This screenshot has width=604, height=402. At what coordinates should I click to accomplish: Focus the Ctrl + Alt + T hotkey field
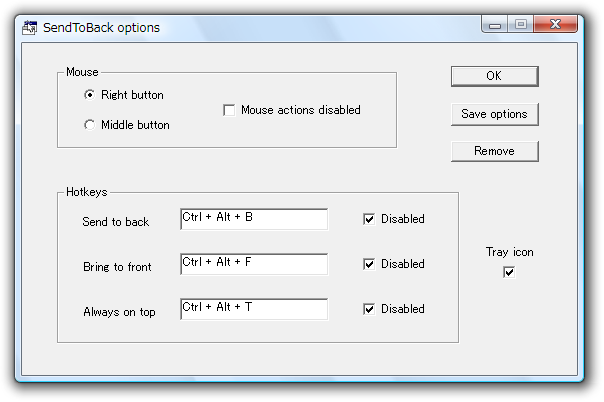(x=254, y=309)
